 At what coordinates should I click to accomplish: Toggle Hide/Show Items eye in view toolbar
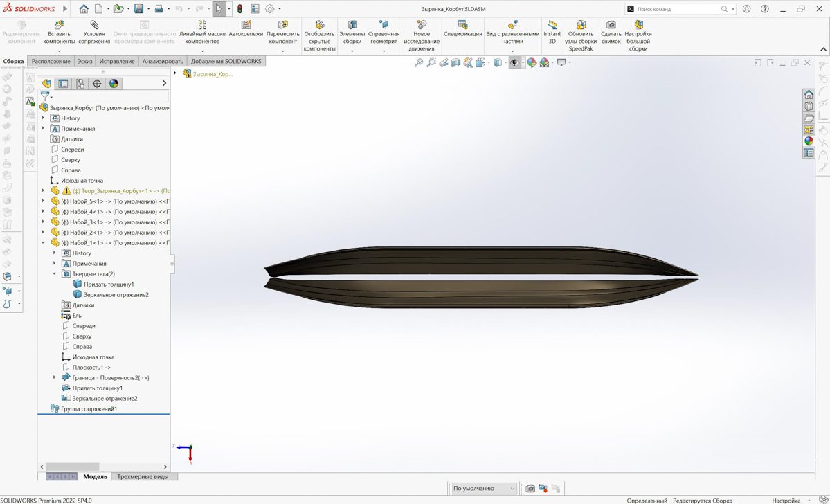[x=514, y=63]
